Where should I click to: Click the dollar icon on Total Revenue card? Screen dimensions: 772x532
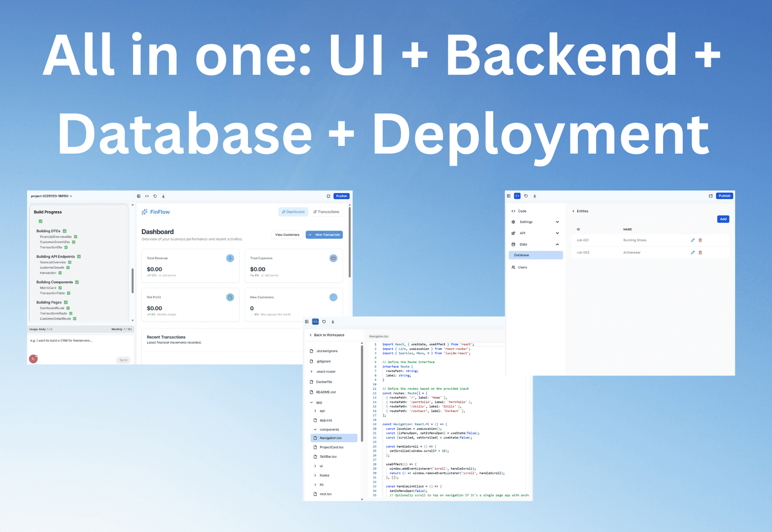click(x=230, y=259)
